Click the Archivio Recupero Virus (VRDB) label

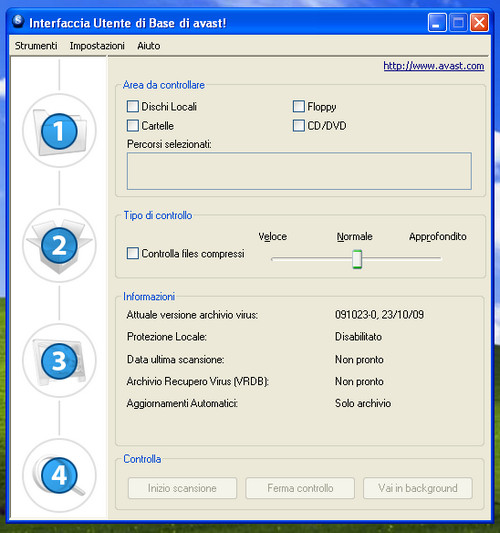(x=198, y=381)
